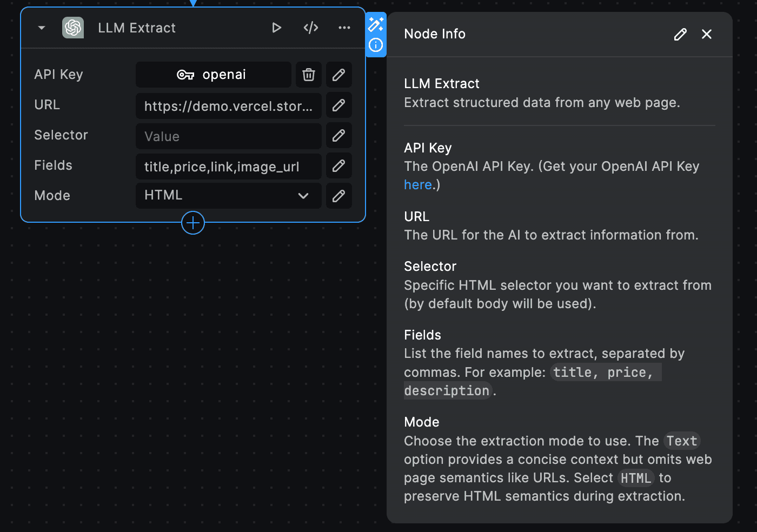Click the empty Selector value input

(227, 136)
